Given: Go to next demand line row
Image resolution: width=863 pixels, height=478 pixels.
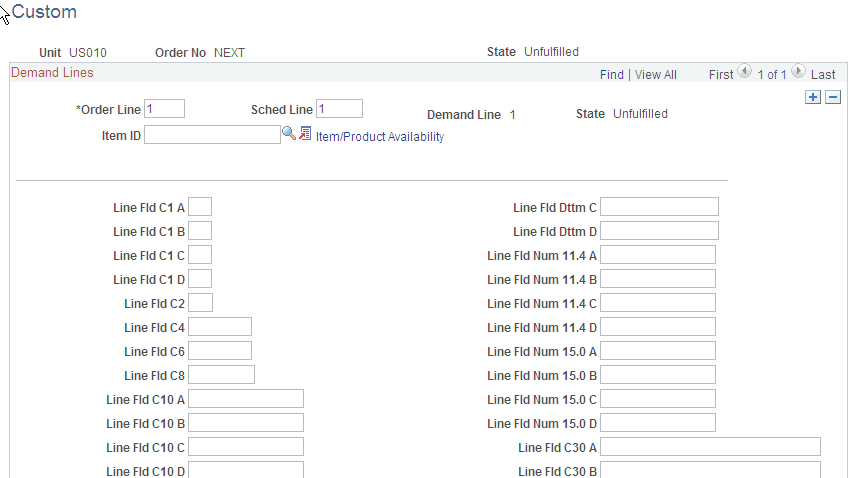Looking at the screenshot, I should click(x=798, y=71).
